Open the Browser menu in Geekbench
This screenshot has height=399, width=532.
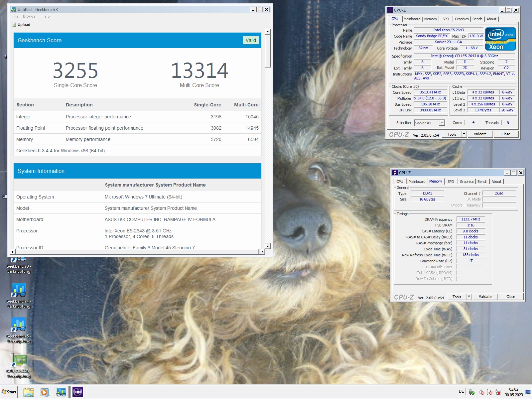(x=30, y=16)
